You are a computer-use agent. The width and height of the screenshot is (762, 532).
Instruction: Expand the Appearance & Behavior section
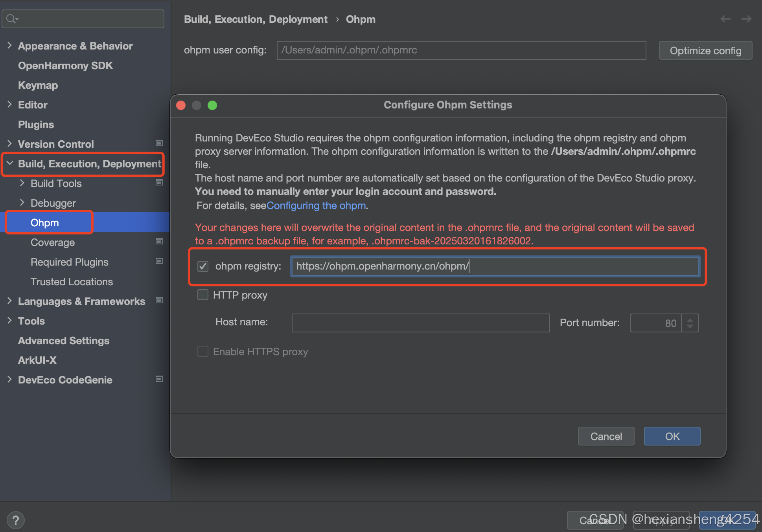point(10,46)
